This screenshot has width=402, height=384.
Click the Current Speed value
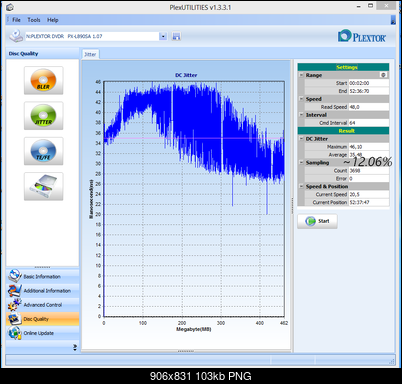(368, 194)
